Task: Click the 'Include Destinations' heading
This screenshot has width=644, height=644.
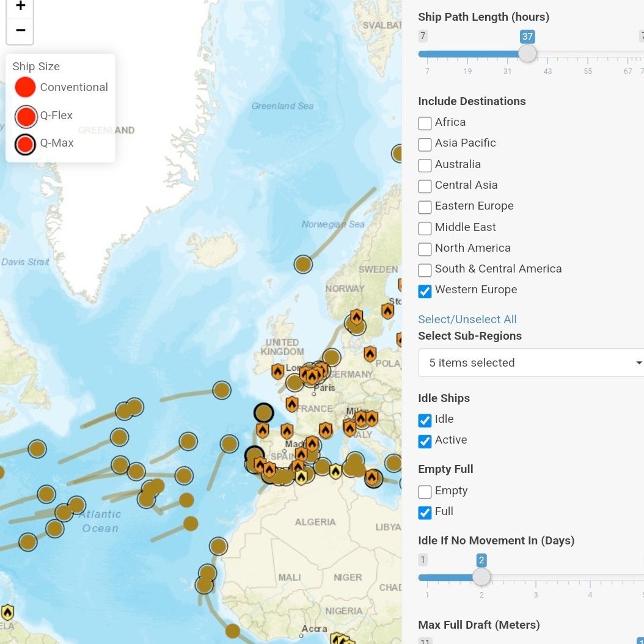Action: pyautogui.click(x=472, y=101)
